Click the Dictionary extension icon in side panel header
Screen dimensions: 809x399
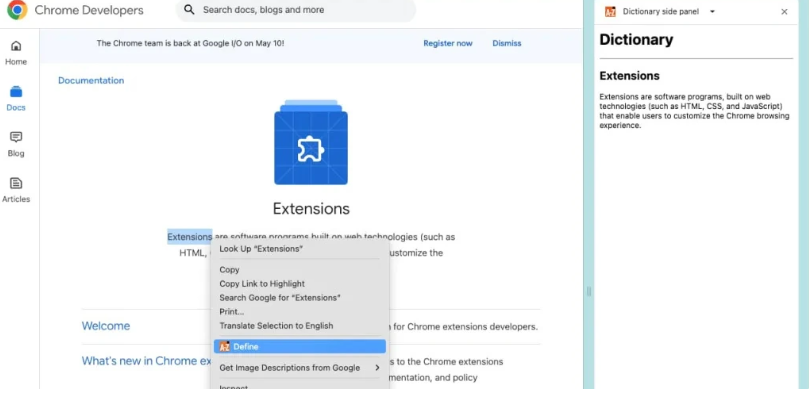610,12
